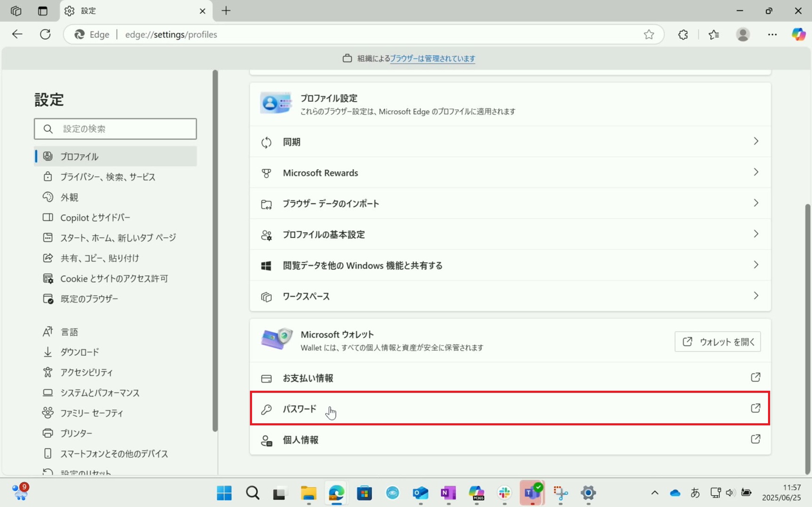Refresh the page
The width and height of the screenshot is (812, 507).
tap(45, 34)
